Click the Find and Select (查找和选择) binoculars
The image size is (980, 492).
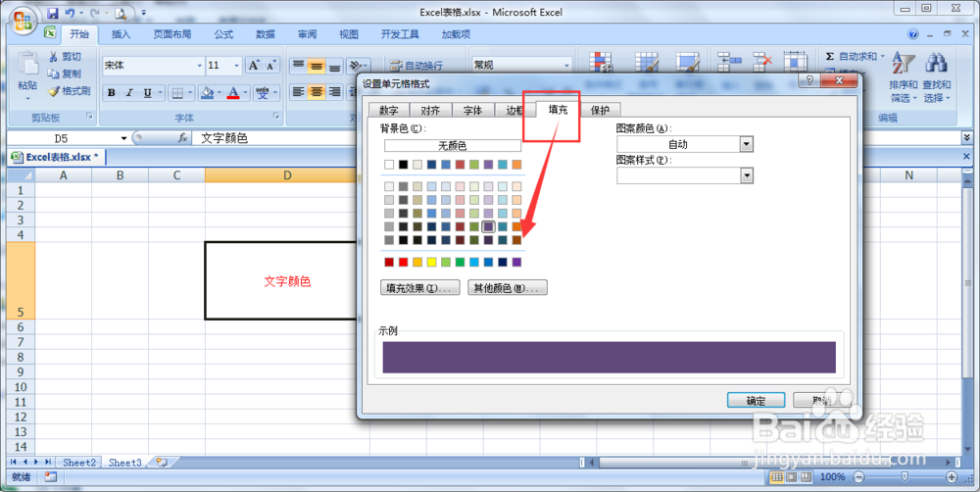(936, 64)
